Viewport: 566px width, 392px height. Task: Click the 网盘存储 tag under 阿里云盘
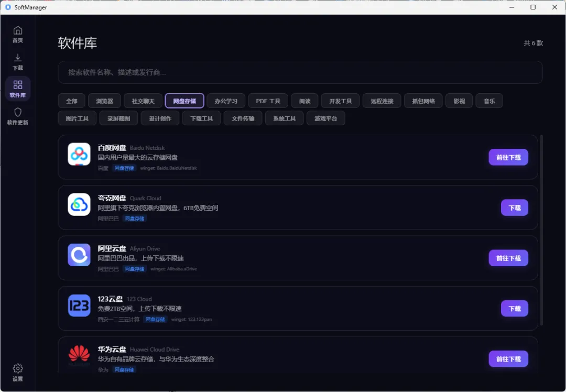tap(134, 269)
